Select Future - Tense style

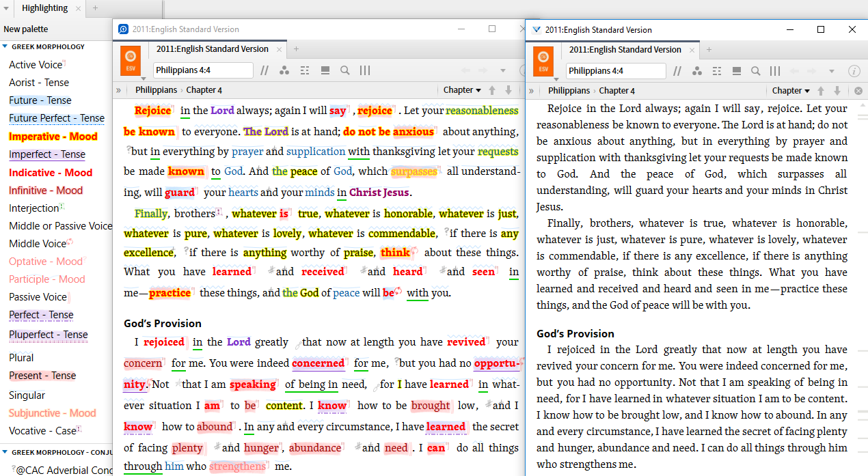click(x=40, y=100)
